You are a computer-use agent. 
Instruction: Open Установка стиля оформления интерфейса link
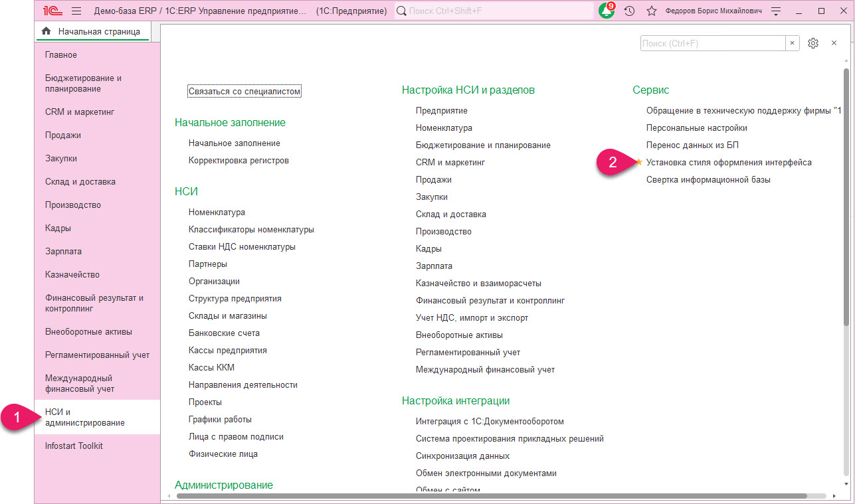tap(729, 163)
